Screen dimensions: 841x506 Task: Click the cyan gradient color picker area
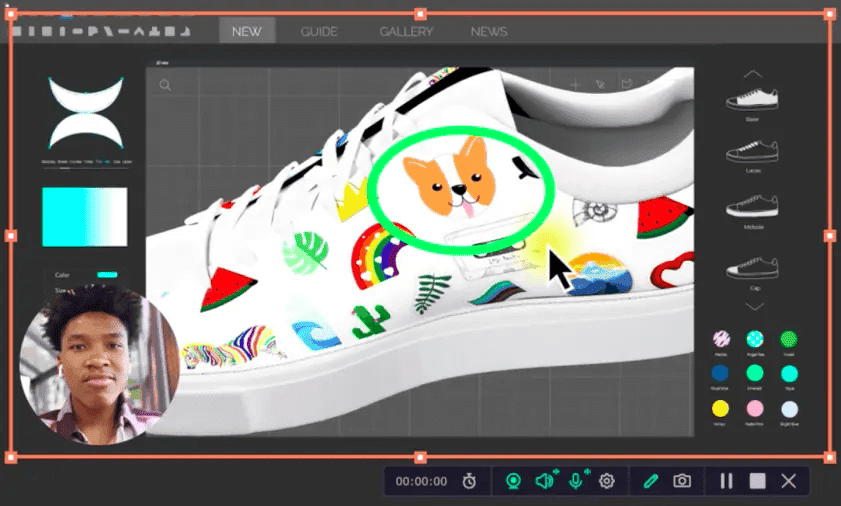[x=85, y=217]
